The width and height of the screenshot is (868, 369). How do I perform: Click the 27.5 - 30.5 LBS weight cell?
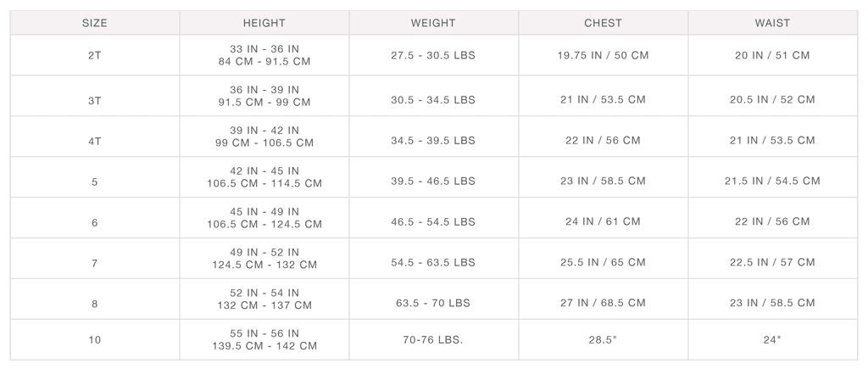point(433,56)
